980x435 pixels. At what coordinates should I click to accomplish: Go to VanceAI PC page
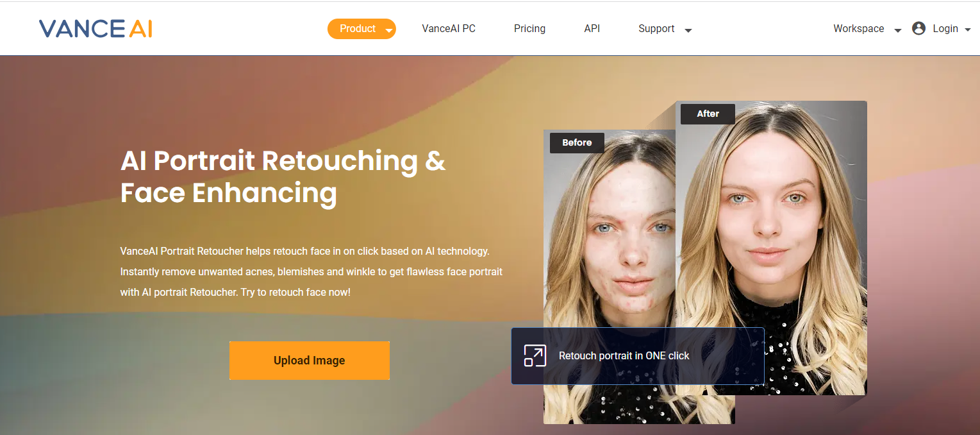click(x=449, y=29)
